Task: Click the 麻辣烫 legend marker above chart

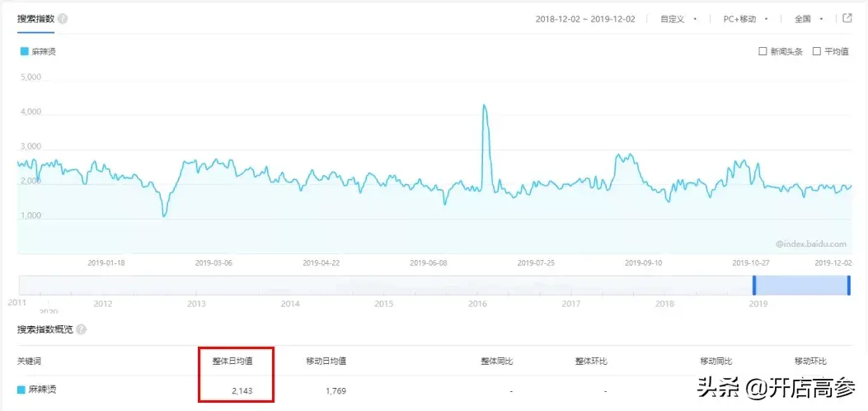Action: coord(24,51)
